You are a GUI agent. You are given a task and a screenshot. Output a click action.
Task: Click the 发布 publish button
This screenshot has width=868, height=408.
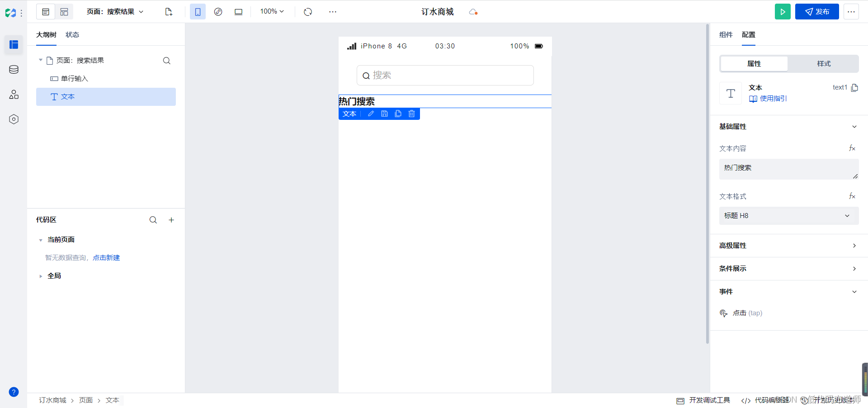(817, 12)
